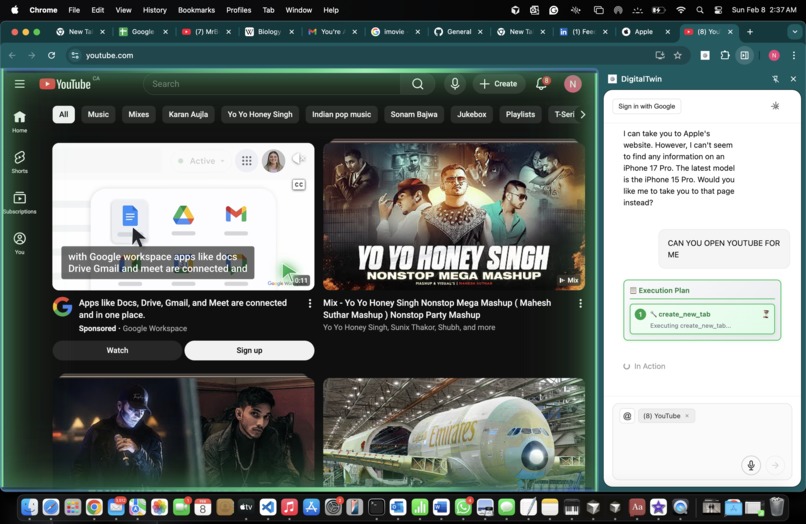Unmute the ad video preview
Viewport: 806px width, 524px height.
(298, 159)
